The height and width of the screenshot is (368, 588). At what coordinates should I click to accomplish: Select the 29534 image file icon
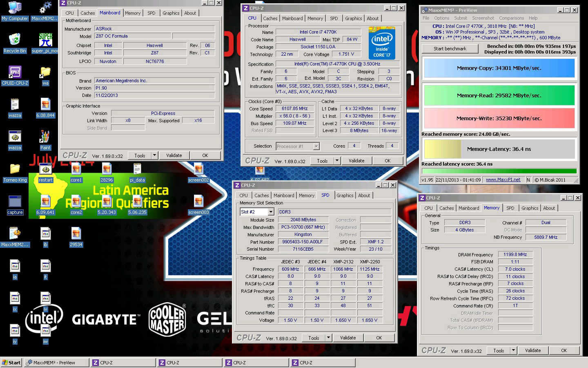click(76, 237)
